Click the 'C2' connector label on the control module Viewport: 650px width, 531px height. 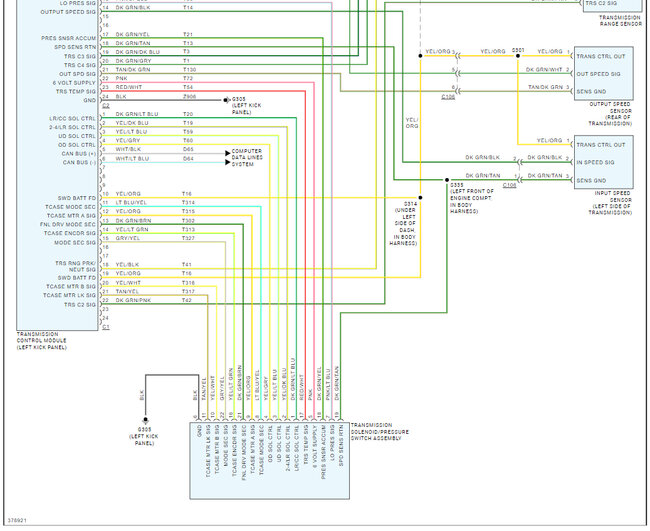pos(106,106)
